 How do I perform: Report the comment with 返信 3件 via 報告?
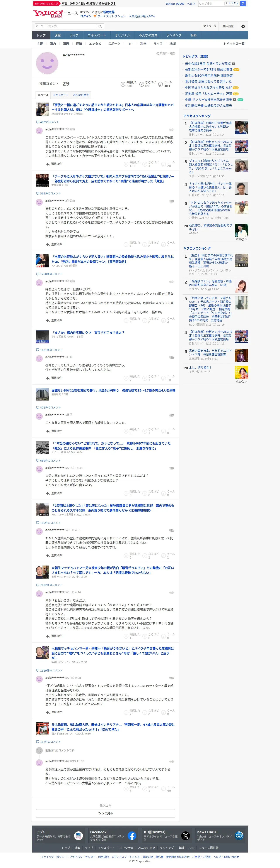coord(172,130)
